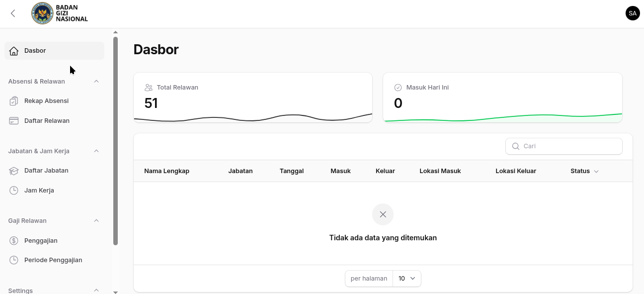The height and width of the screenshot is (294, 644).
Task: Click the Lokasi Masuk column header
Action: point(440,171)
